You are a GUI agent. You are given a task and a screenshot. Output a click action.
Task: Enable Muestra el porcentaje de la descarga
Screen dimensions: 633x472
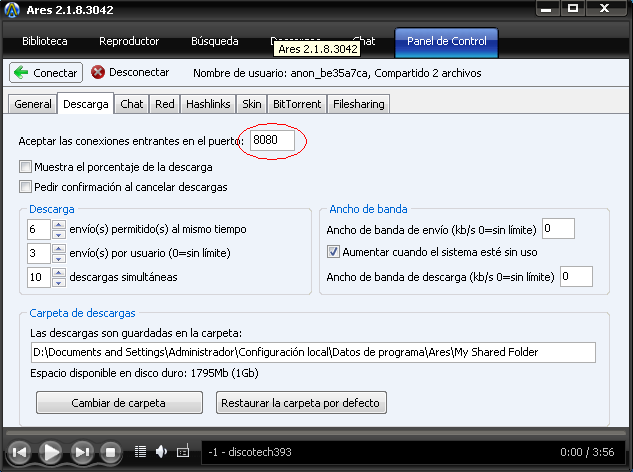[25, 166]
